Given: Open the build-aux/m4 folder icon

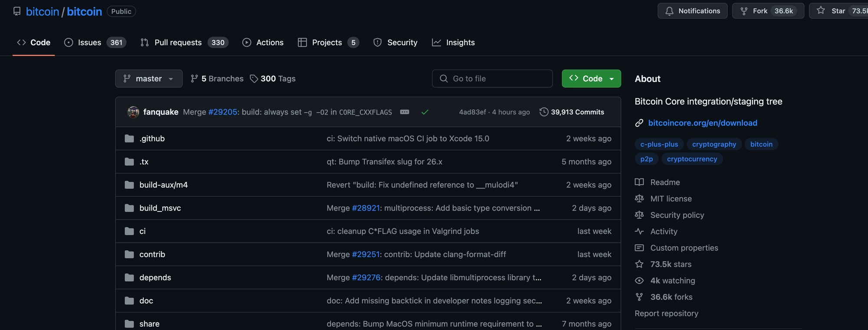Looking at the screenshot, I should coord(129,185).
